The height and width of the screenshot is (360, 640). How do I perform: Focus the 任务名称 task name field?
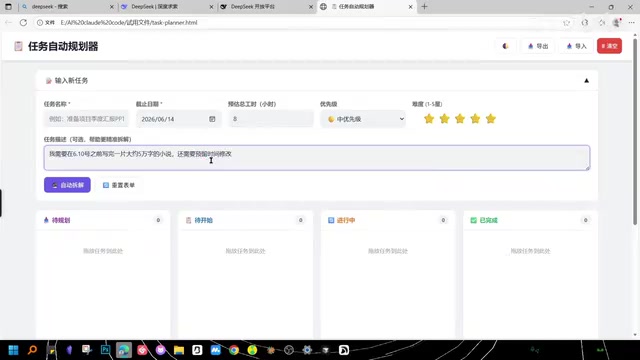point(86,119)
